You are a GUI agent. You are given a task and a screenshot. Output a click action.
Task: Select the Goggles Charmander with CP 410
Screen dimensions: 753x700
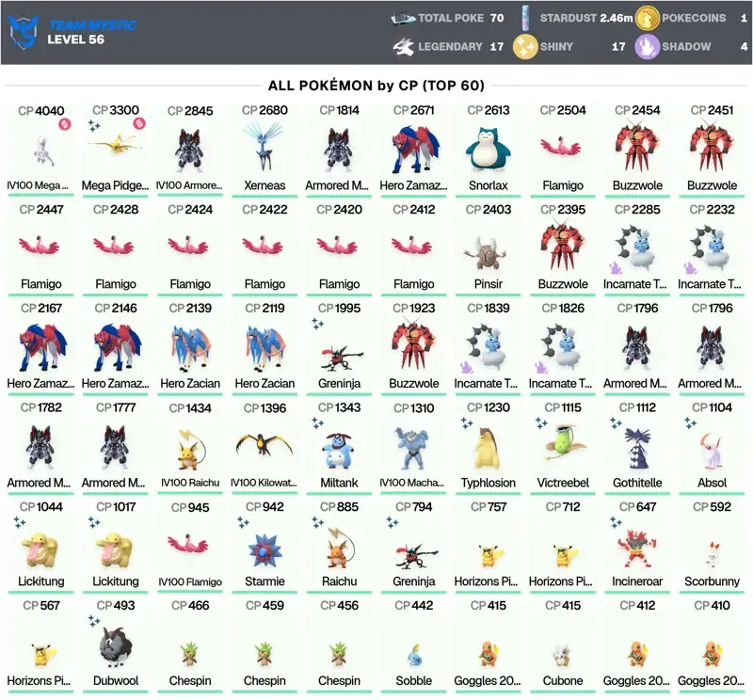712,654
